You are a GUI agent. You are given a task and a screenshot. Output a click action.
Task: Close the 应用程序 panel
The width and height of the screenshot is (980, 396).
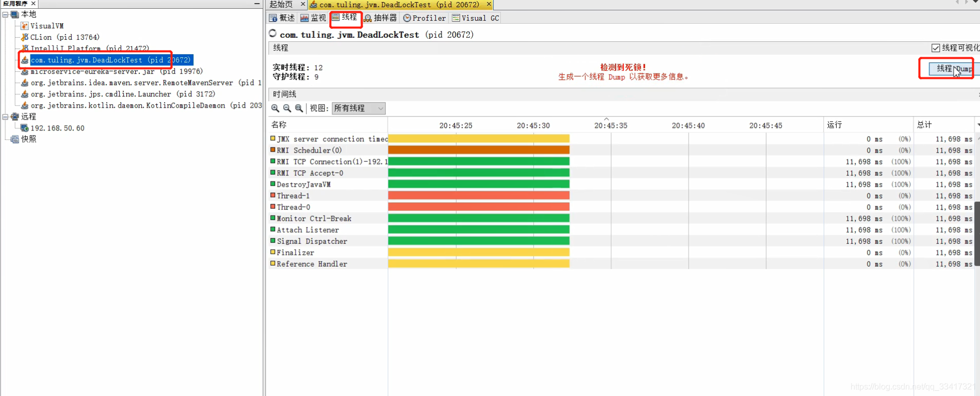tap(34, 3)
